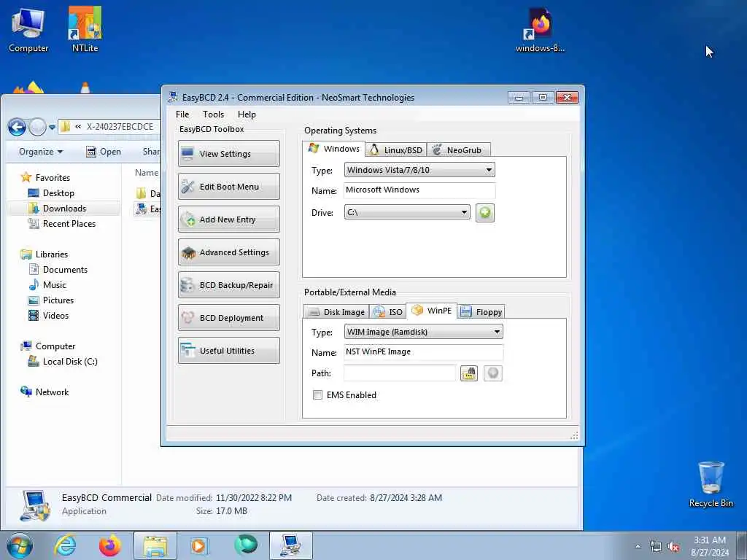
Task: Click the muted volume tray icon
Action: click(x=673, y=547)
